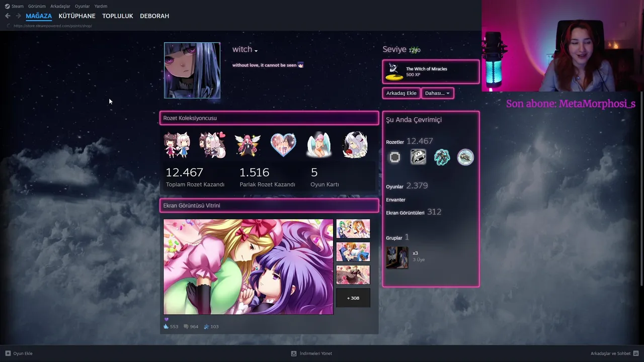The height and width of the screenshot is (362, 644).
Task: Expand the witch name history dropdown
Action: [x=256, y=51]
